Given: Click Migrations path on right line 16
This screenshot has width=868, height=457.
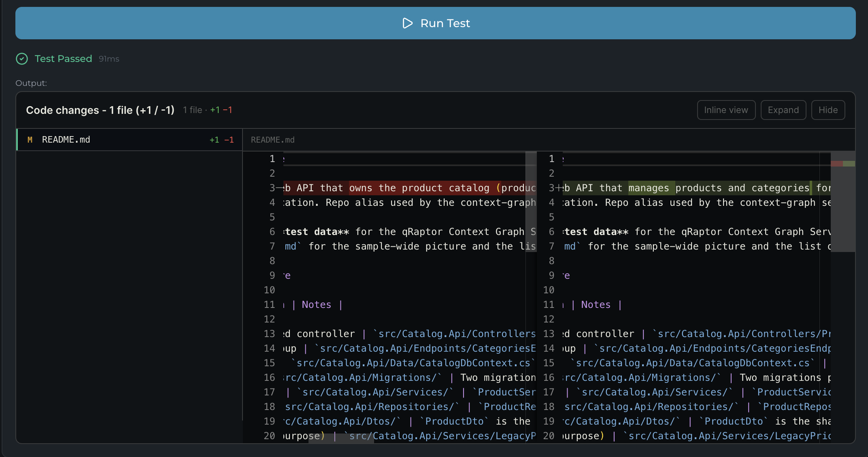Looking at the screenshot, I should tap(642, 378).
